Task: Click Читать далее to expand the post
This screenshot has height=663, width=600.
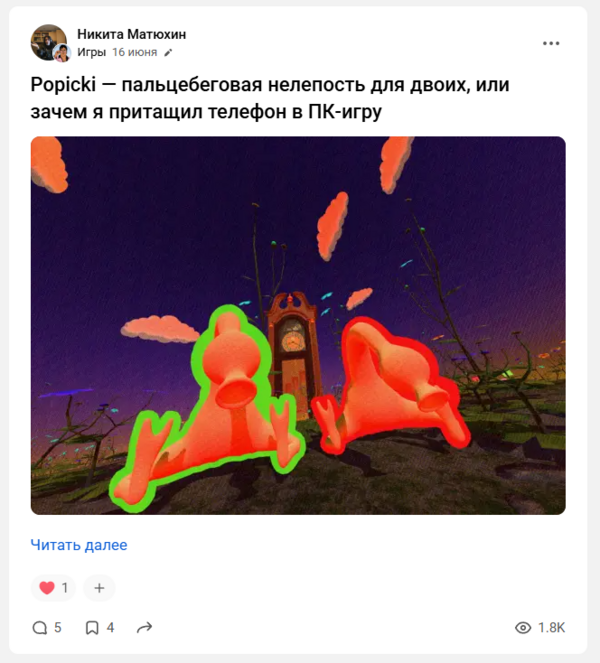Action: (79, 545)
